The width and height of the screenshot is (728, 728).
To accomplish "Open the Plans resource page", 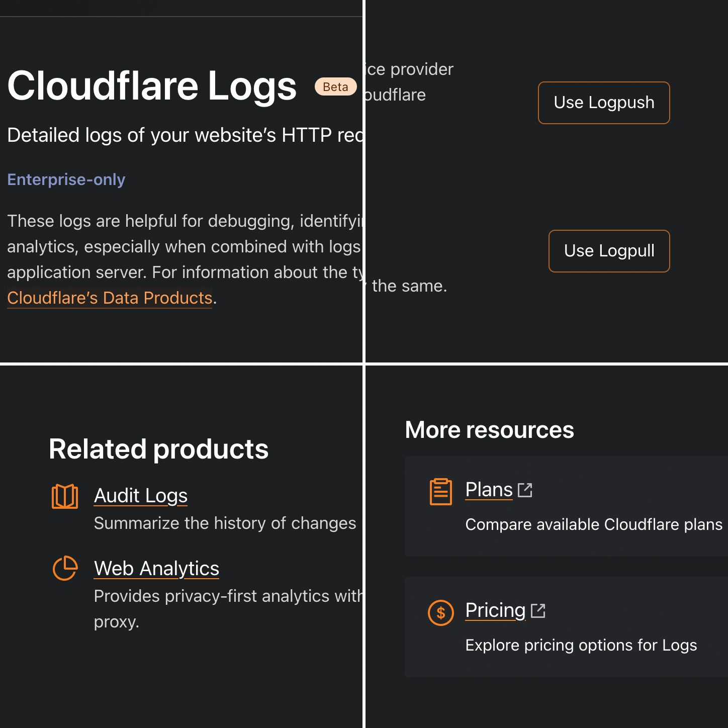I will click(488, 489).
